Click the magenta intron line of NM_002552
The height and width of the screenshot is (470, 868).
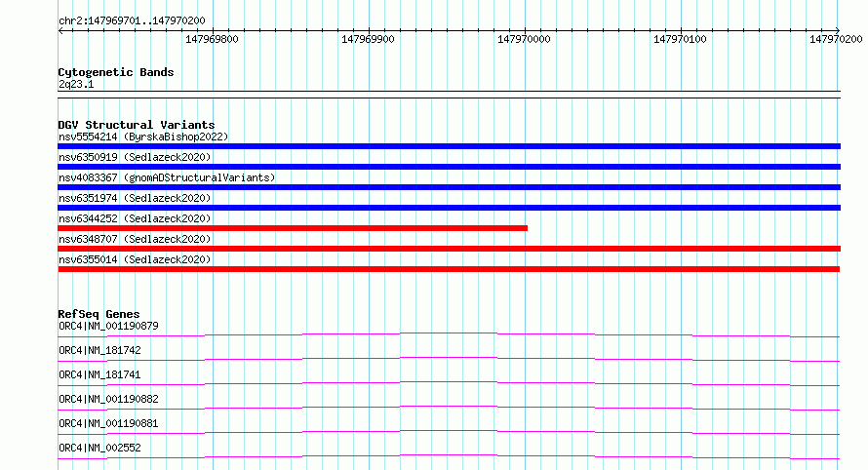coord(449,455)
